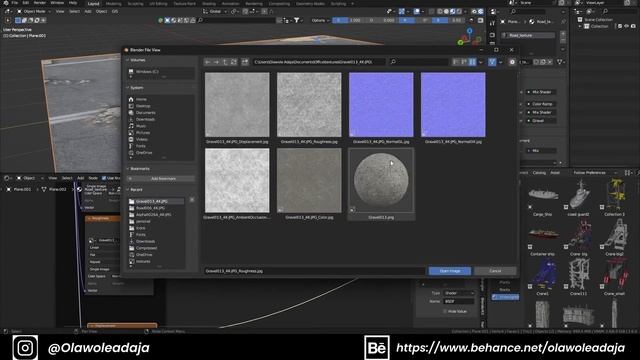Go forward in file browser history
The width and height of the screenshot is (640, 360).
216,62
